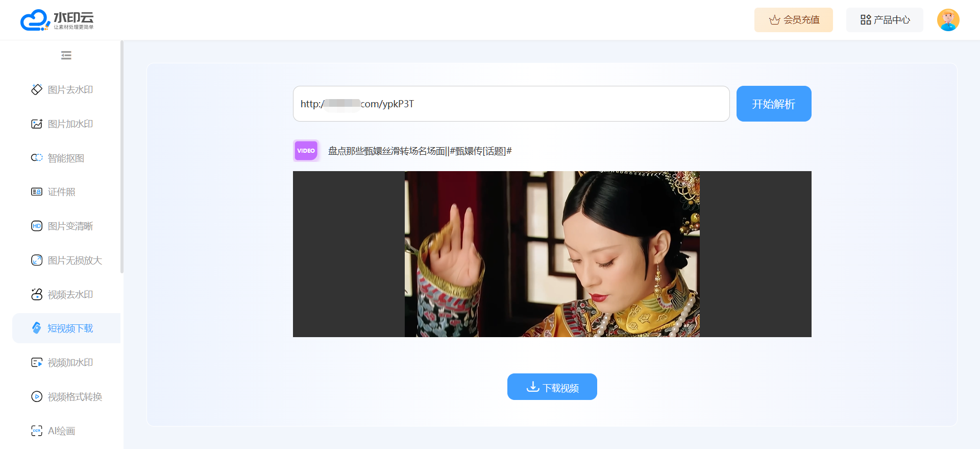The width and height of the screenshot is (980, 449).
Task: Click the download arrow icon in 下载视频
Action: click(x=533, y=387)
